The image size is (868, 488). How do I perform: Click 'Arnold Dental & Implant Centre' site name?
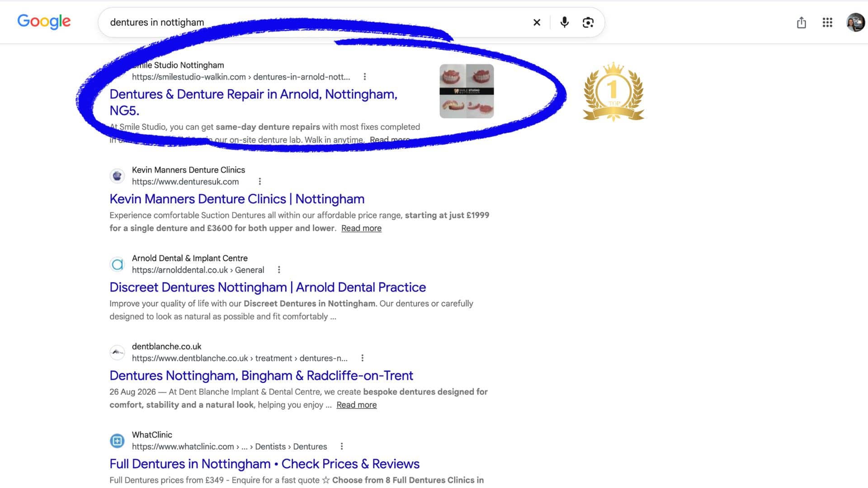point(190,258)
